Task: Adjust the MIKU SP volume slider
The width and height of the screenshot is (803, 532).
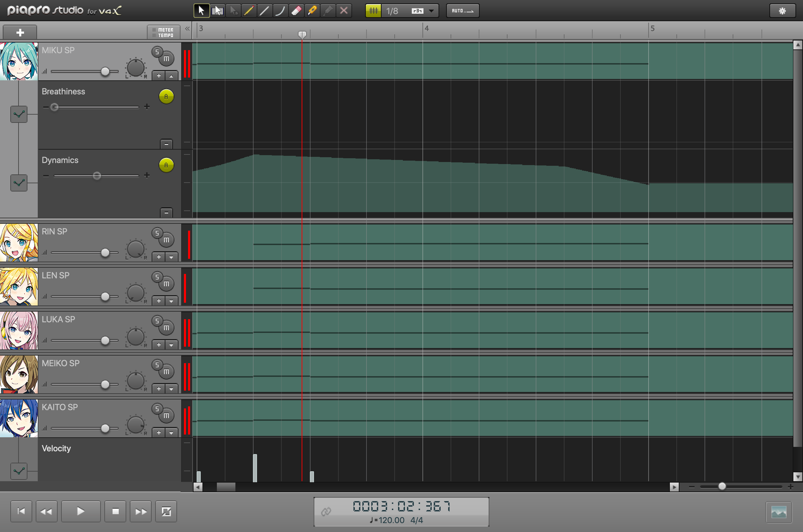Action: point(105,72)
